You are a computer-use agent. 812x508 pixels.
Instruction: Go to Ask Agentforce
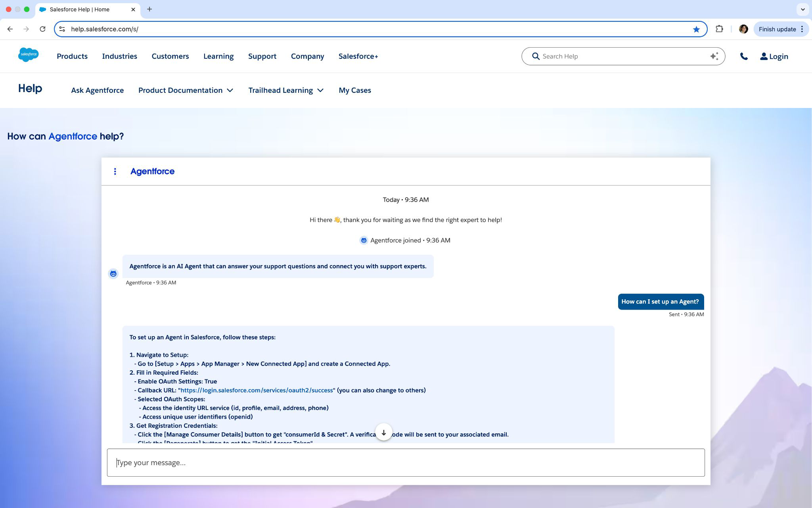click(x=98, y=90)
